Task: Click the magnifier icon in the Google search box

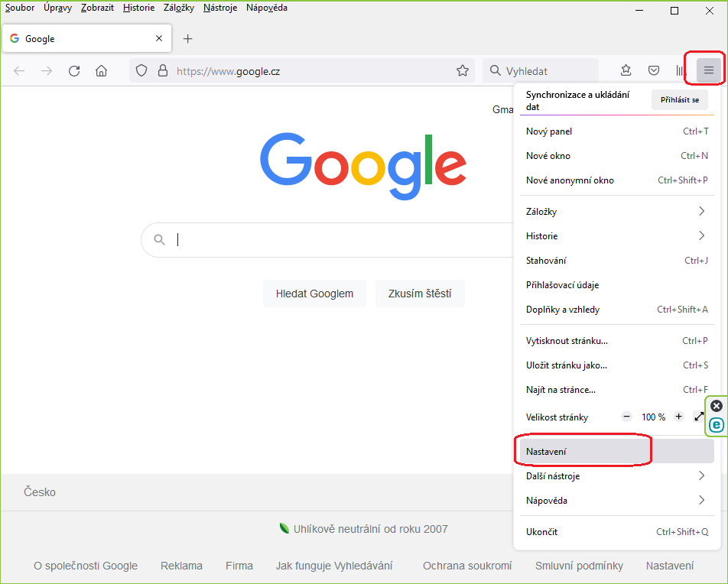Action: pyautogui.click(x=160, y=239)
